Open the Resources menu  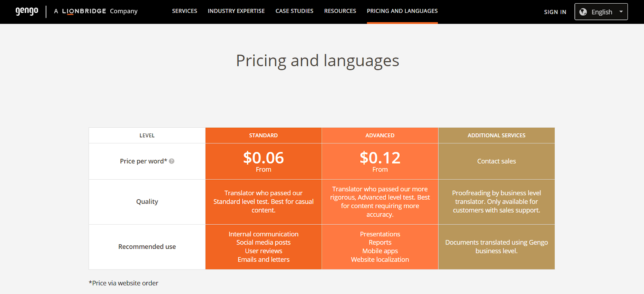click(340, 11)
